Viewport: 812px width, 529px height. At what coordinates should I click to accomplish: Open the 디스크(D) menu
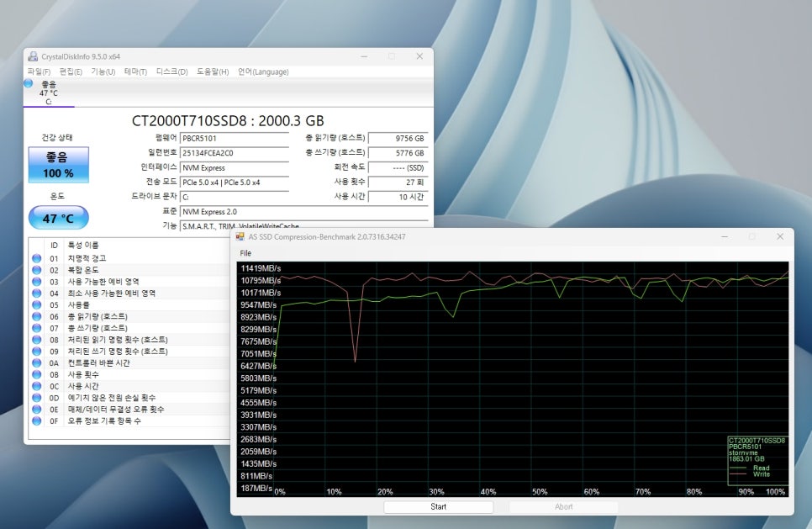tap(172, 71)
